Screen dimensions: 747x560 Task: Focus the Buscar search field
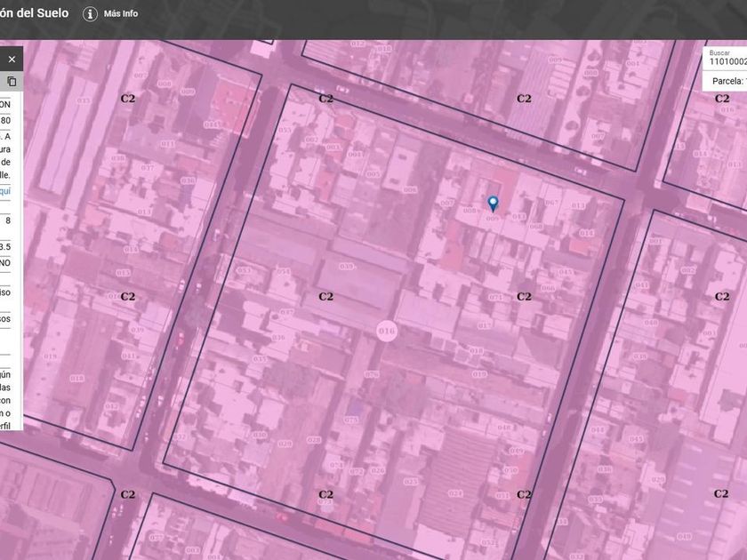[x=725, y=60]
